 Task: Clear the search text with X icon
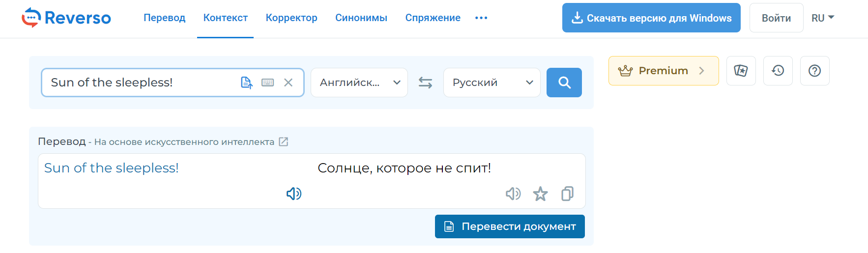click(x=289, y=83)
